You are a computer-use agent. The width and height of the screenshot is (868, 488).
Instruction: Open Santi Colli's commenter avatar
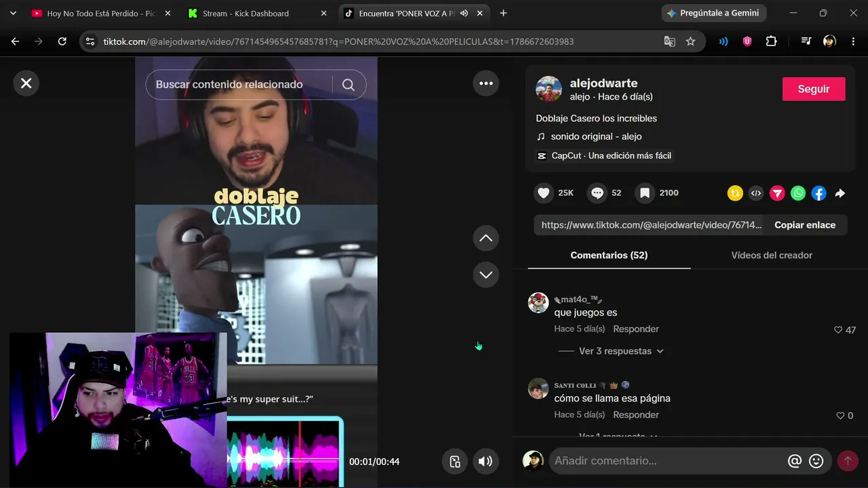pyautogui.click(x=538, y=388)
